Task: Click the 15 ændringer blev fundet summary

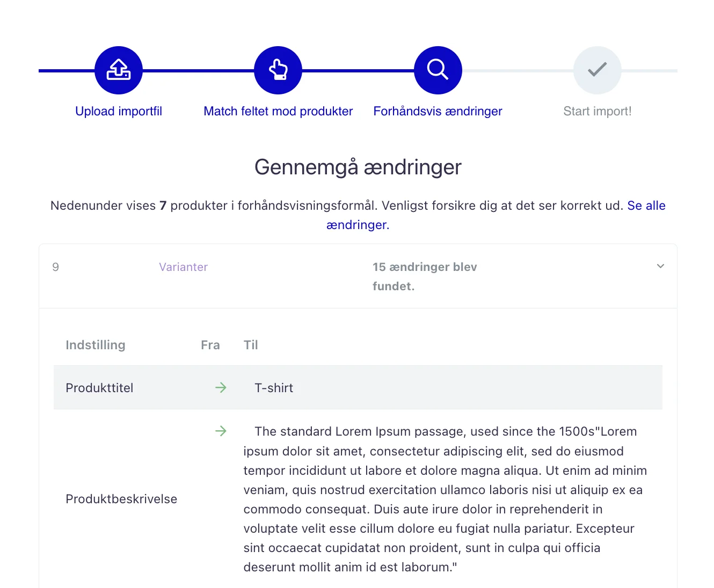Action: (425, 276)
